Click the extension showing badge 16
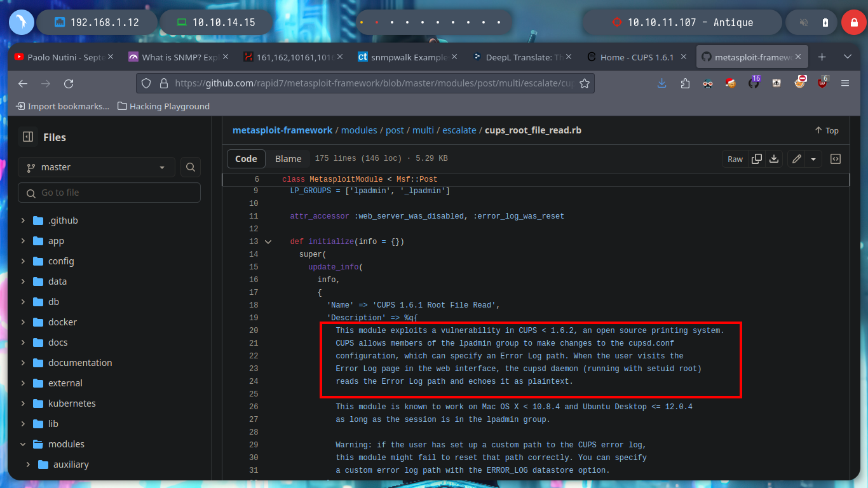Screen dimensions: 868x488 [754, 83]
